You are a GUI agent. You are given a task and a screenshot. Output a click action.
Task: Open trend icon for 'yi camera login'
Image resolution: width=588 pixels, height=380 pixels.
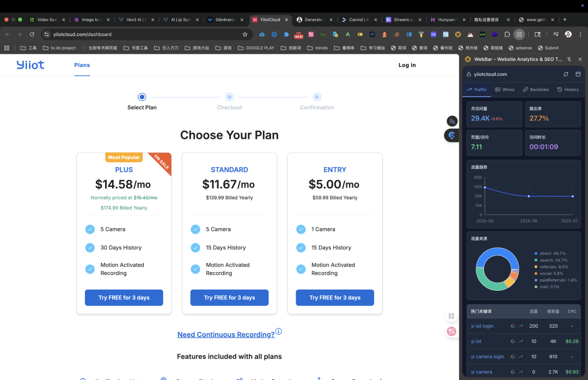click(521, 357)
